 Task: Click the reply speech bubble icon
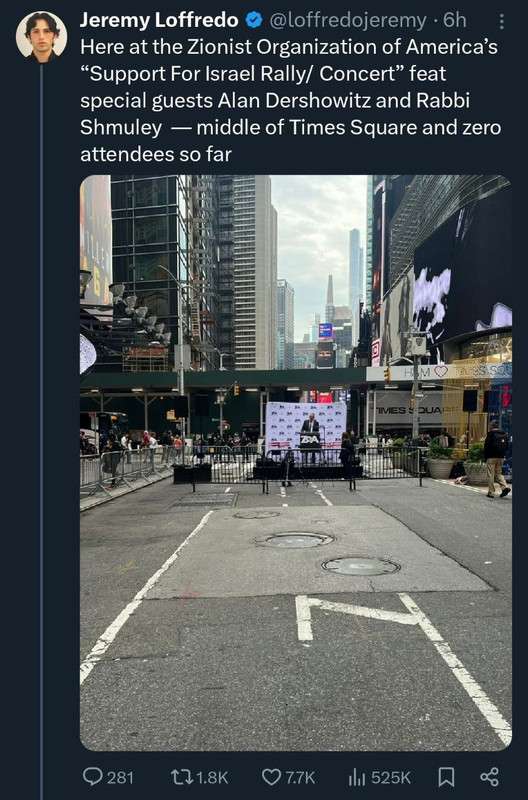click(92, 777)
